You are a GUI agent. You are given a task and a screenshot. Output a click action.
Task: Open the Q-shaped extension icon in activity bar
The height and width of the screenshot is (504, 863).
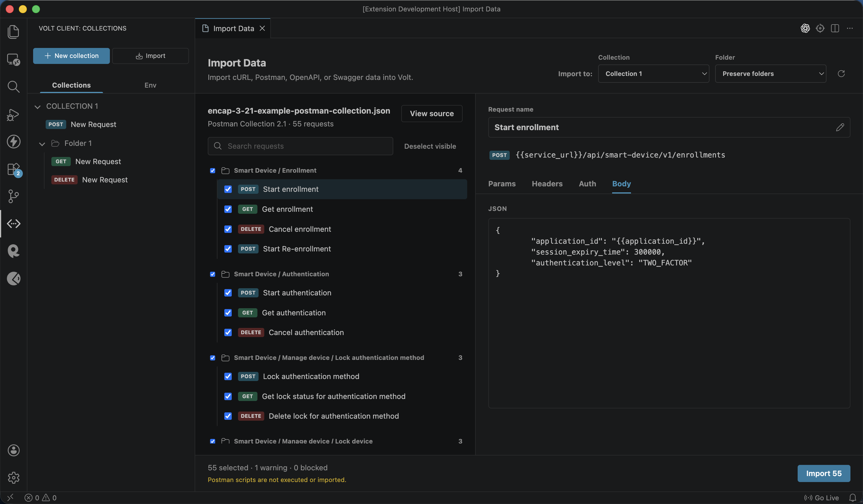[x=13, y=251]
